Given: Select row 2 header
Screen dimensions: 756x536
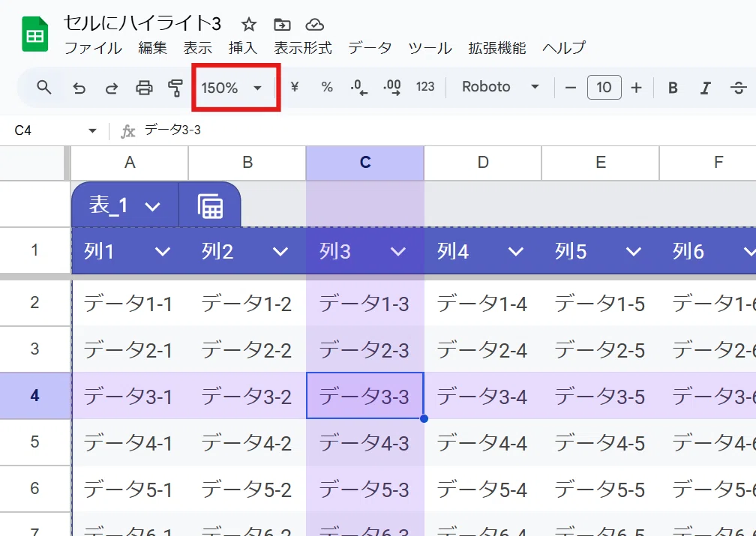Looking at the screenshot, I should coord(34,303).
